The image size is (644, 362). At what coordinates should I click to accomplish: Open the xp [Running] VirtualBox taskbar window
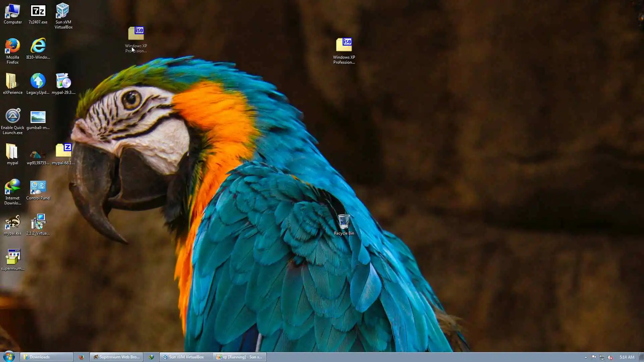point(239,357)
